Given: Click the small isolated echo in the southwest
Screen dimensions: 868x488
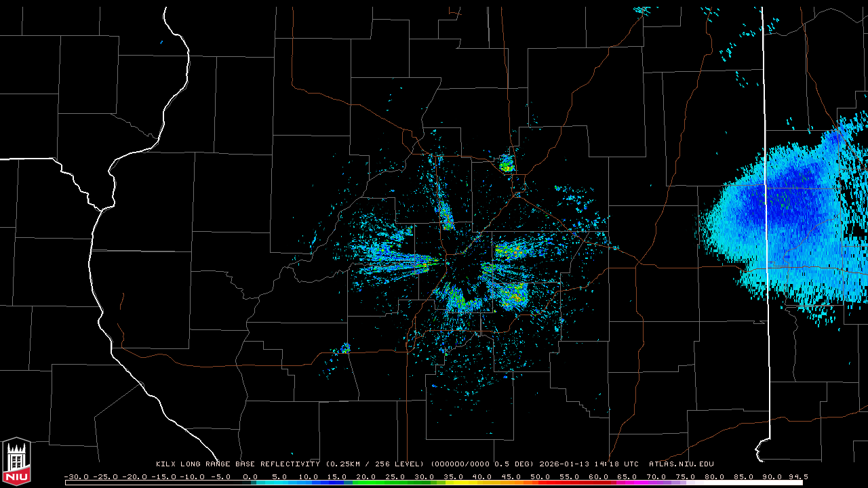Looking at the screenshot, I should pyautogui.click(x=345, y=348).
